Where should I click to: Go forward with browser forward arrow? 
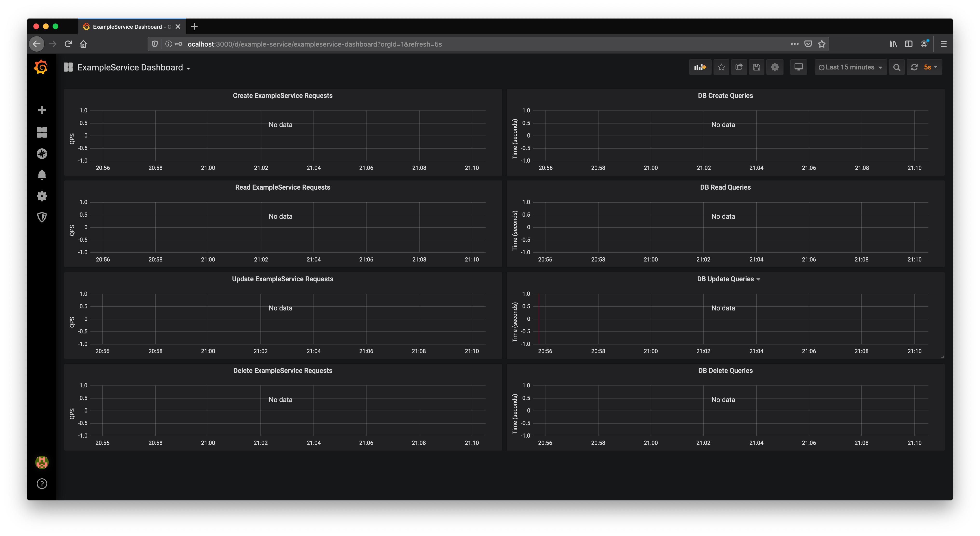53,44
